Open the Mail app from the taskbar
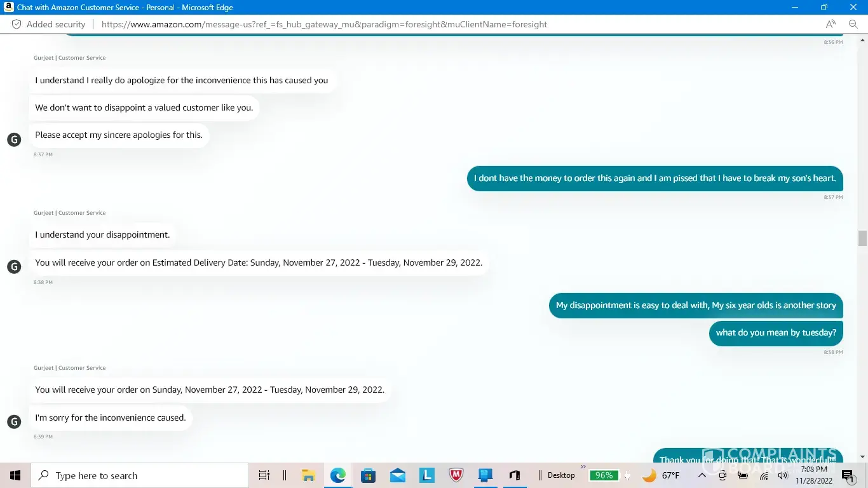 click(x=398, y=475)
